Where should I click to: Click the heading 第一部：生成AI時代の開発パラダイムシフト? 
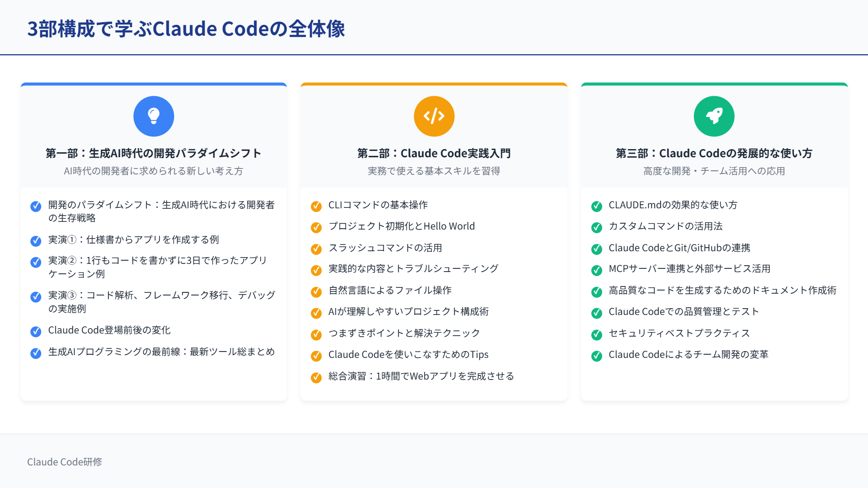[x=154, y=153]
